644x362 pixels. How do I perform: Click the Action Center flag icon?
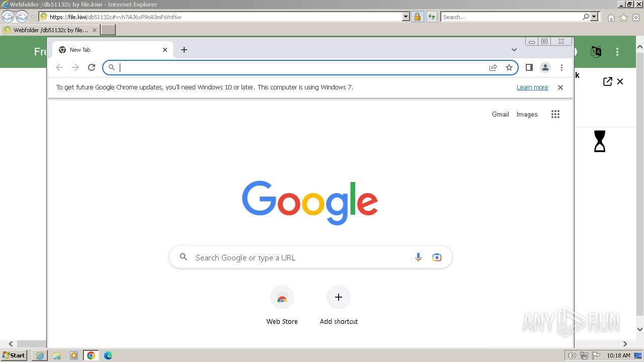coord(596,355)
